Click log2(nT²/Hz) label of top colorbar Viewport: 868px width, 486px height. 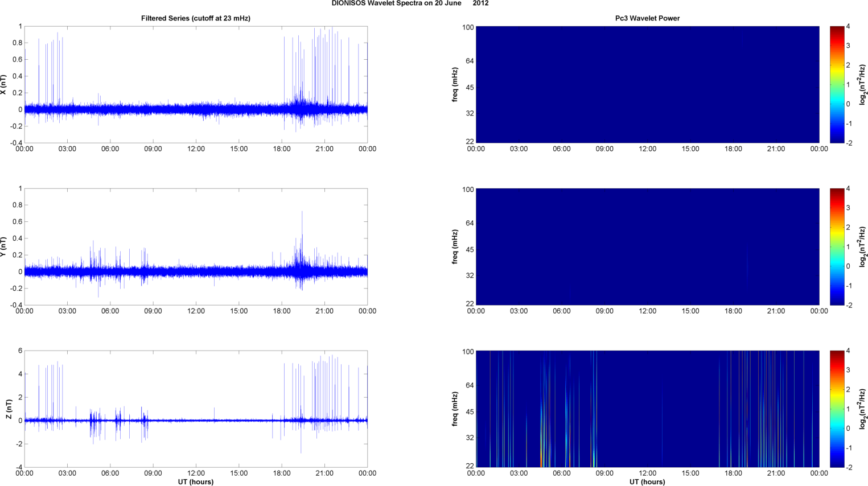pos(863,85)
